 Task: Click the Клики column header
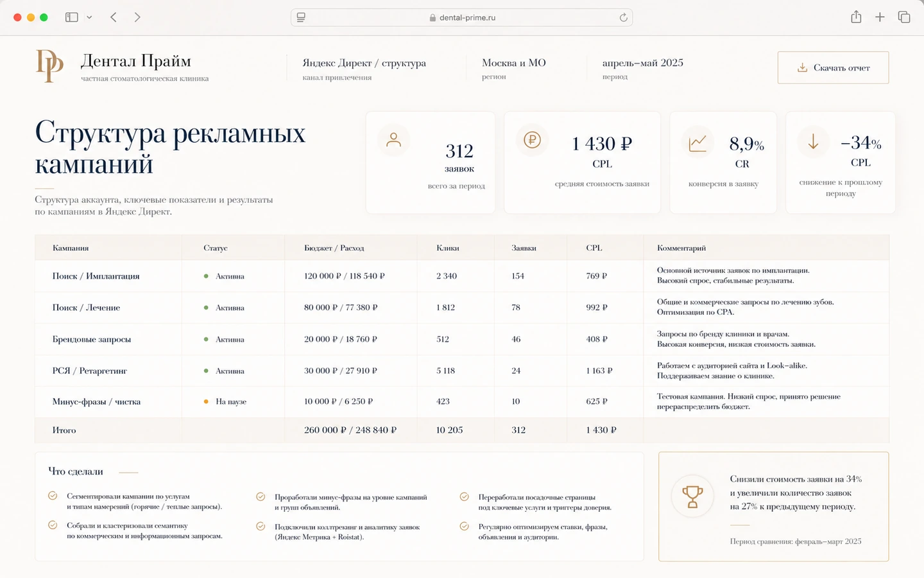coord(448,248)
